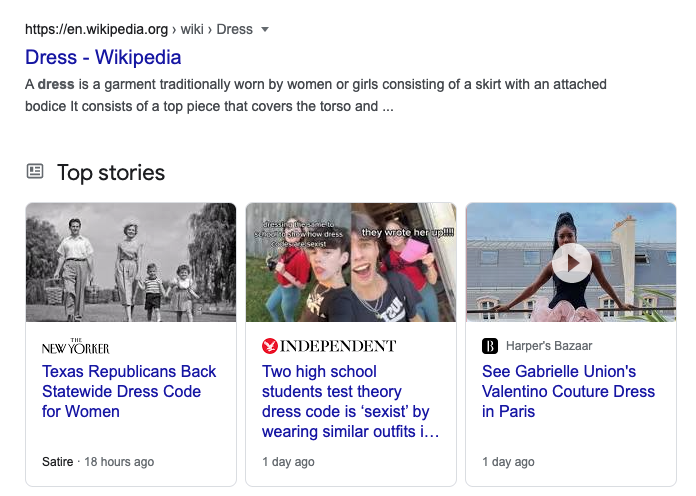Screen dimensions: 696x496
Task: Click 1 day ago under Harper's Bazaar story
Action: point(508,462)
